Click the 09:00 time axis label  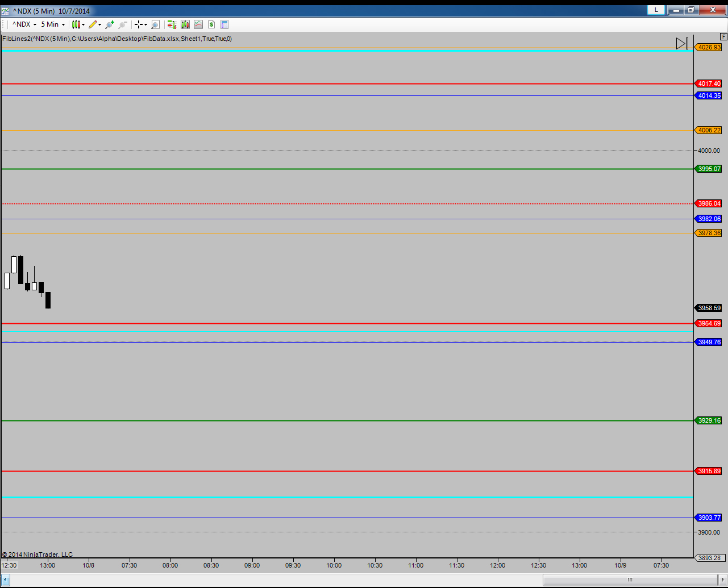point(252,565)
